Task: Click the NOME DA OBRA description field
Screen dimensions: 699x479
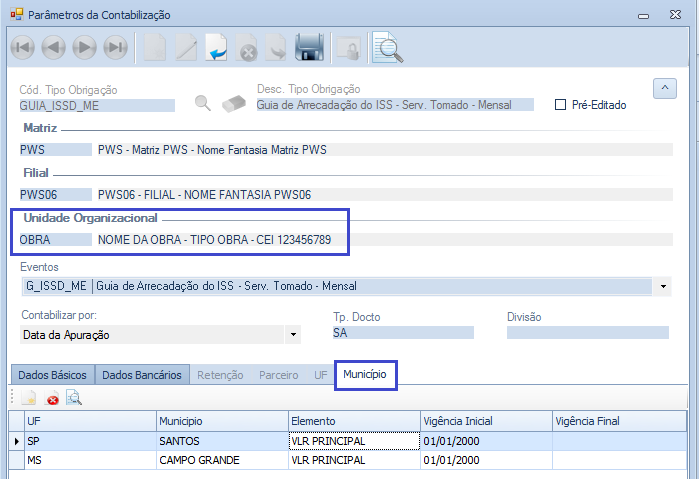Action: click(x=384, y=240)
